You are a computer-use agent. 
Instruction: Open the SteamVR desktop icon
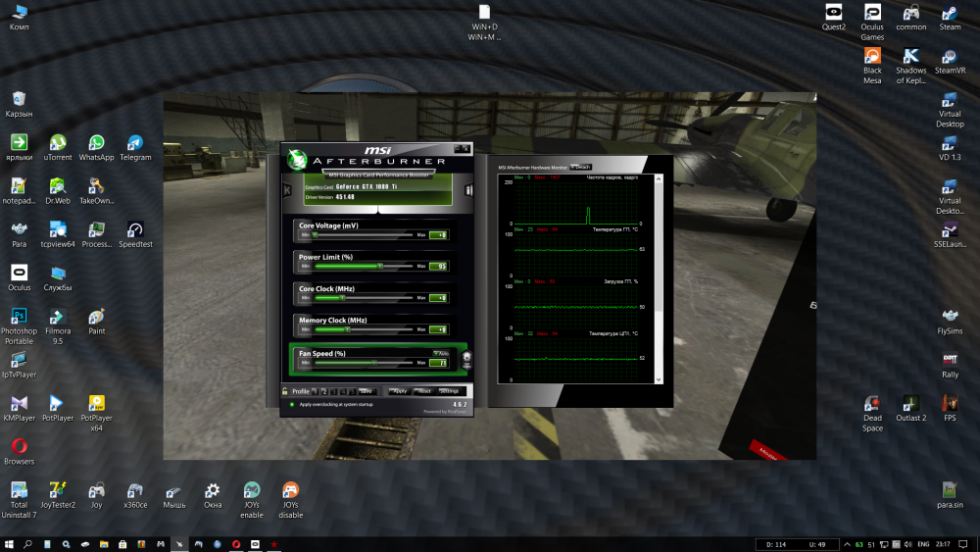(950, 61)
